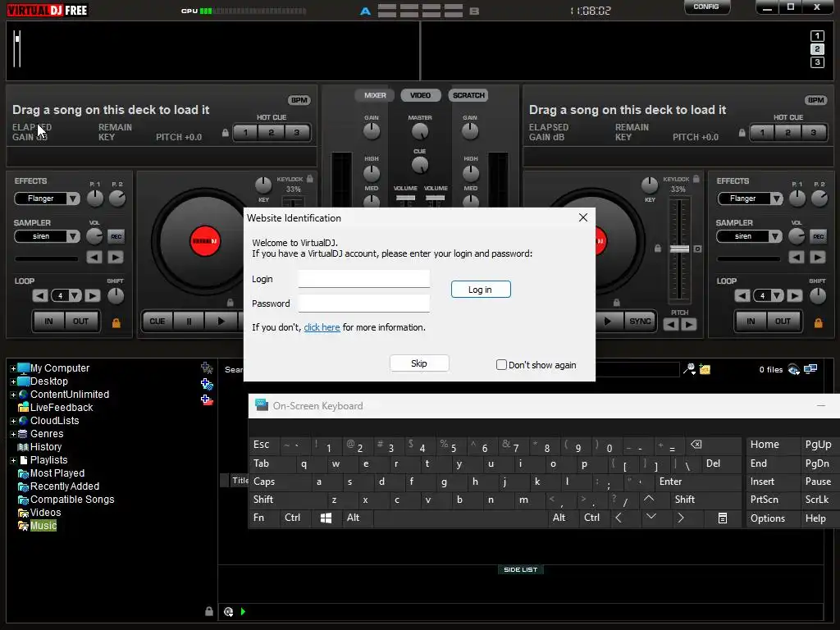Viewport: 840px width, 630px height.
Task: Pause left deck playback
Action: (x=189, y=322)
